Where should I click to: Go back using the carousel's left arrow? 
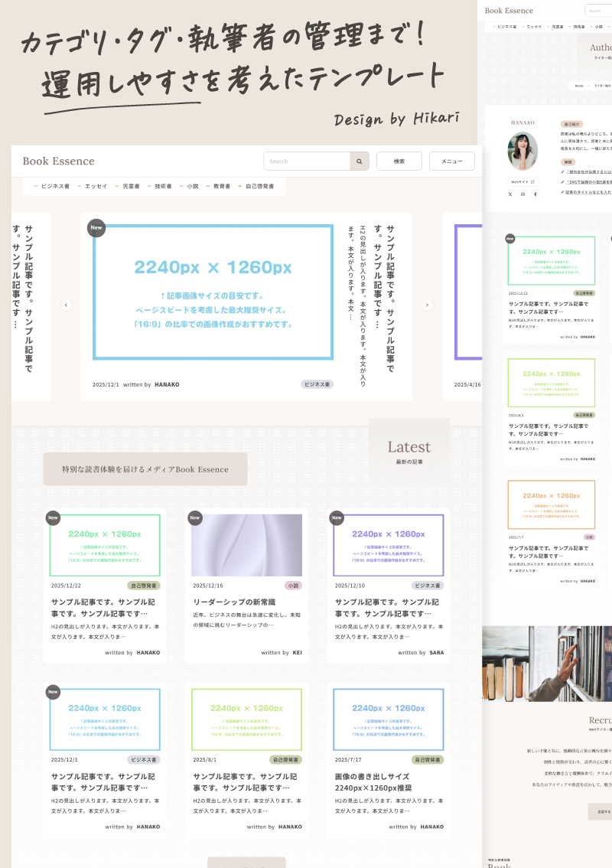tap(67, 305)
